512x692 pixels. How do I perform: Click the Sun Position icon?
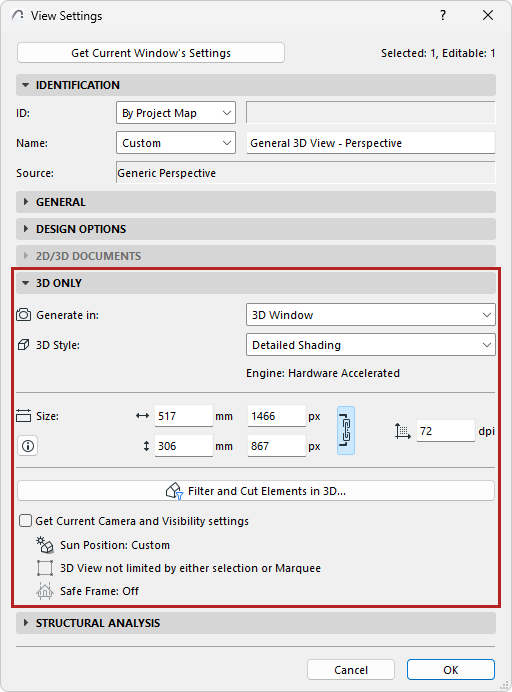pyautogui.click(x=45, y=545)
